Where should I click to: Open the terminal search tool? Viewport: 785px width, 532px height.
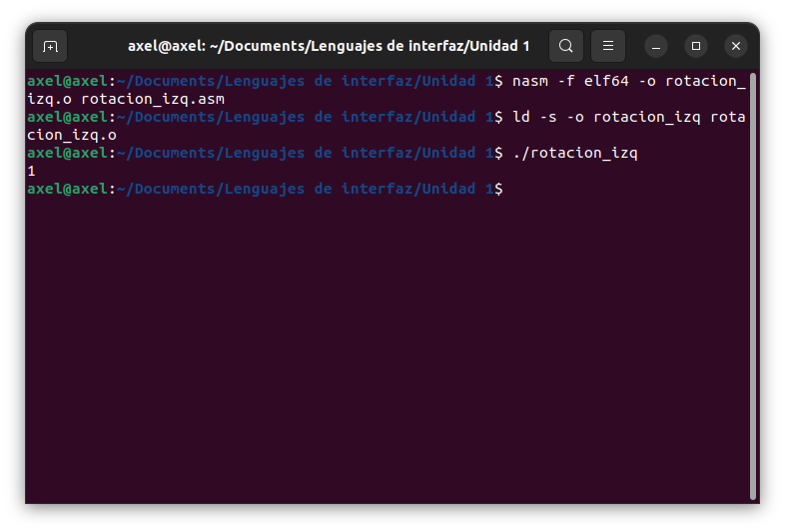click(x=565, y=46)
